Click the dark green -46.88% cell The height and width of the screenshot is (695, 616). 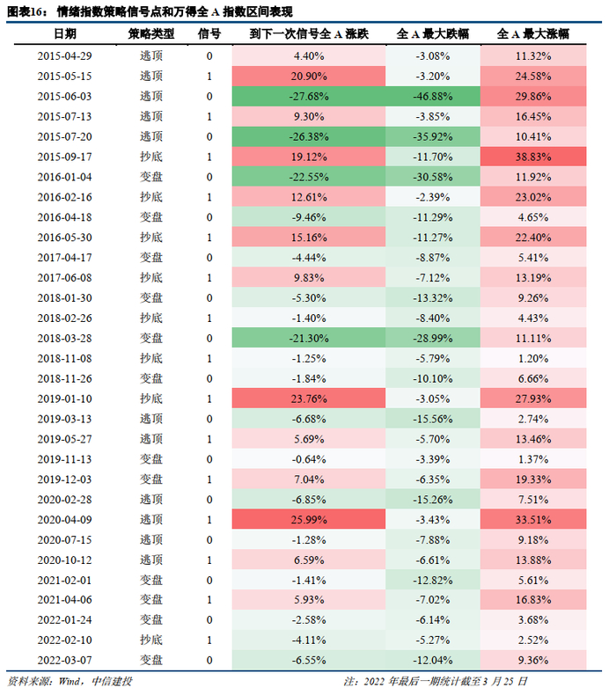point(431,96)
